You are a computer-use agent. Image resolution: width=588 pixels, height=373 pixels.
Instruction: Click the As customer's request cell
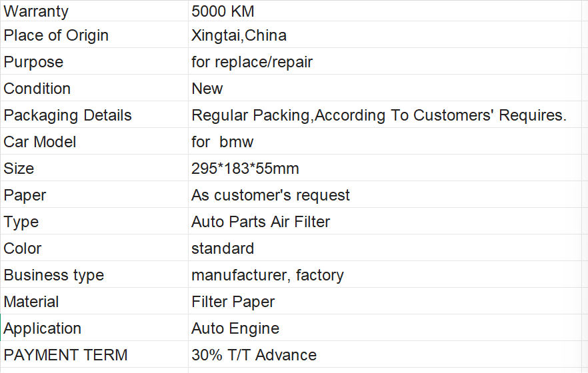385,194
